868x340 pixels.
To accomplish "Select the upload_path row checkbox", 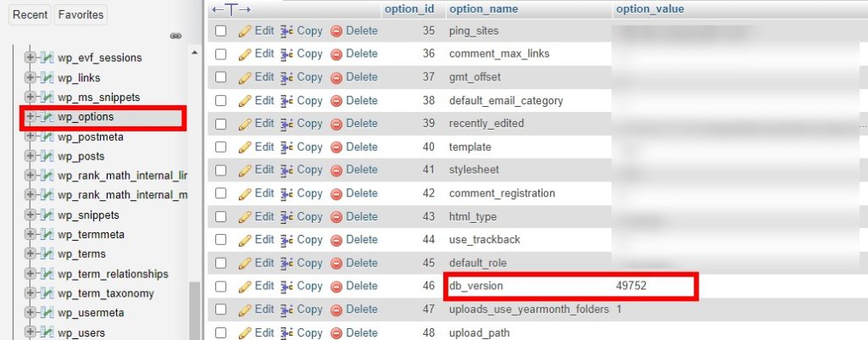I will [221, 333].
